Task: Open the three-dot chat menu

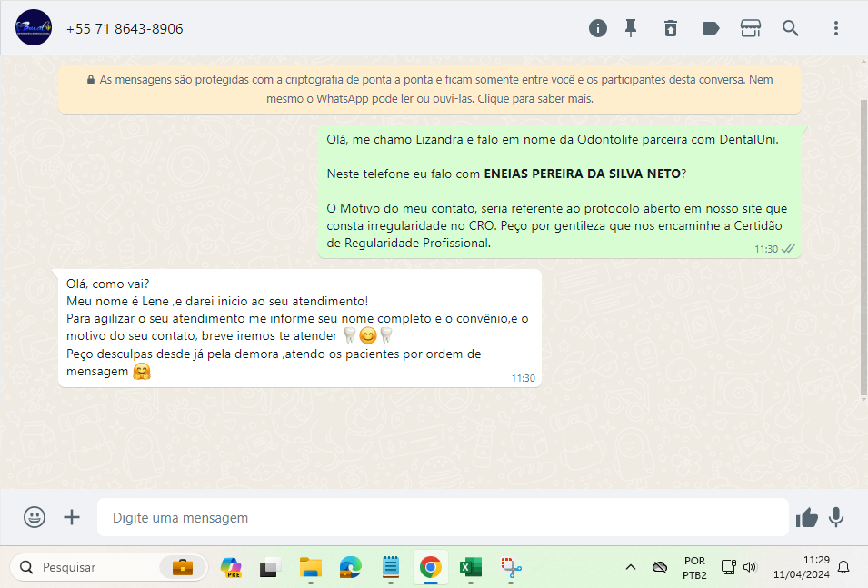Action: pos(836,28)
